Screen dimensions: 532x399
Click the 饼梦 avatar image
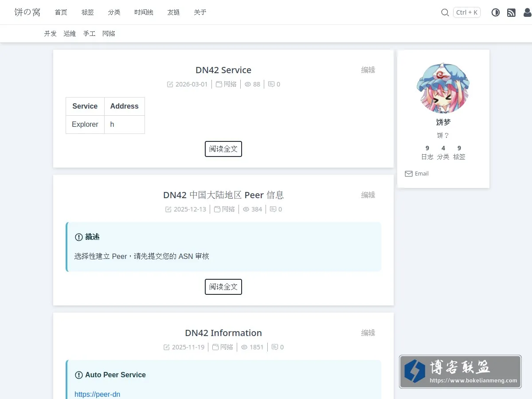(443, 88)
